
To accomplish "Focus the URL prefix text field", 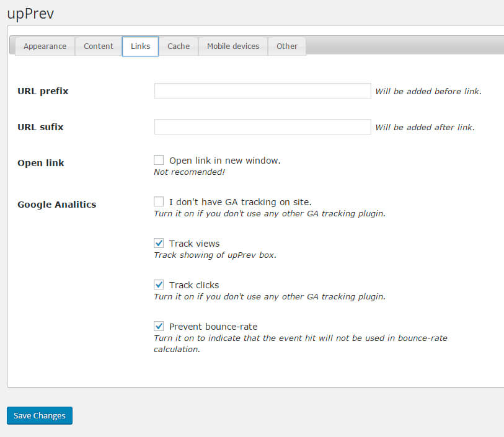I will (x=262, y=91).
